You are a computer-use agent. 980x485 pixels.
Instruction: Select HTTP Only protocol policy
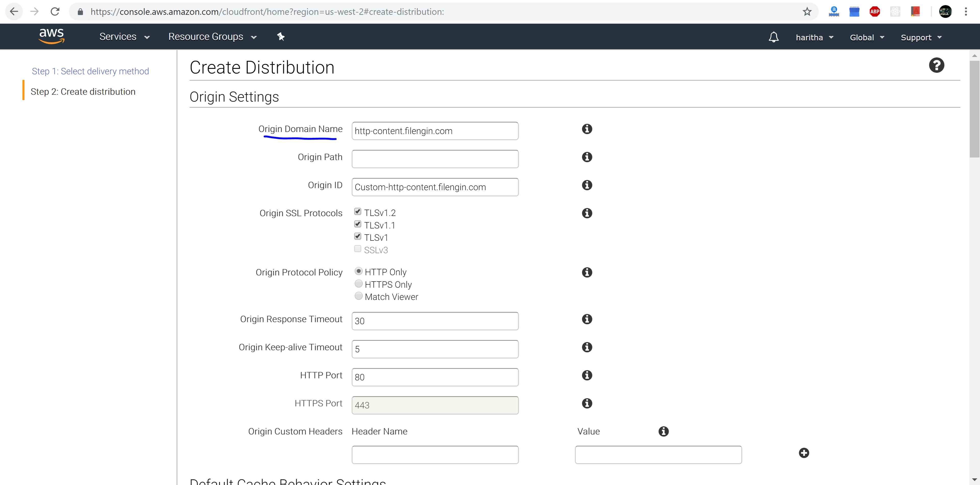[x=358, y=271]
